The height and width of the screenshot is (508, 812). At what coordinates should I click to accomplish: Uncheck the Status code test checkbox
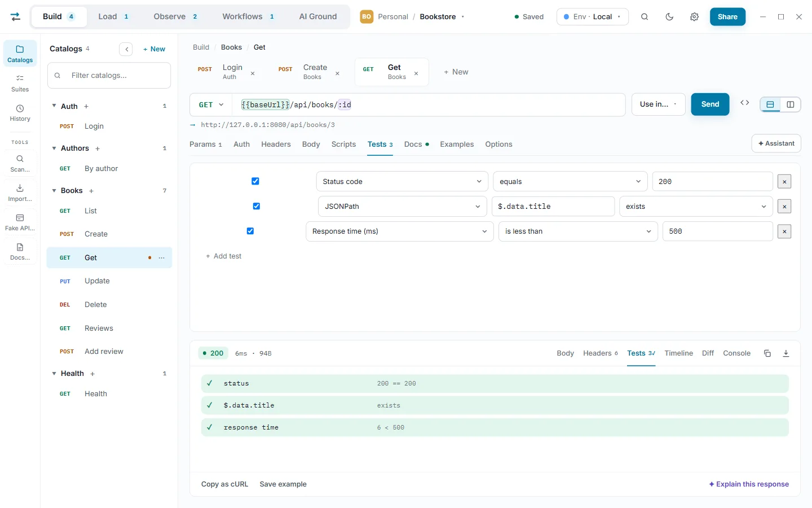point(255,181)
